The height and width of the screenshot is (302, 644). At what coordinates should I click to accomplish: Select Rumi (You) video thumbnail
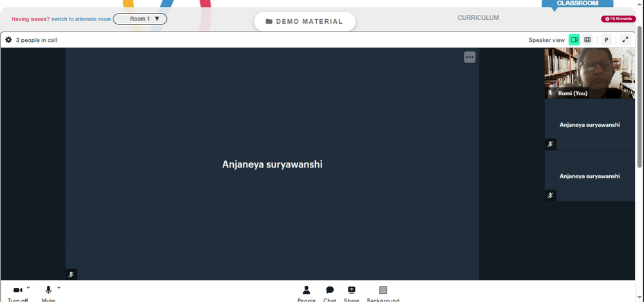pos(589,73)
